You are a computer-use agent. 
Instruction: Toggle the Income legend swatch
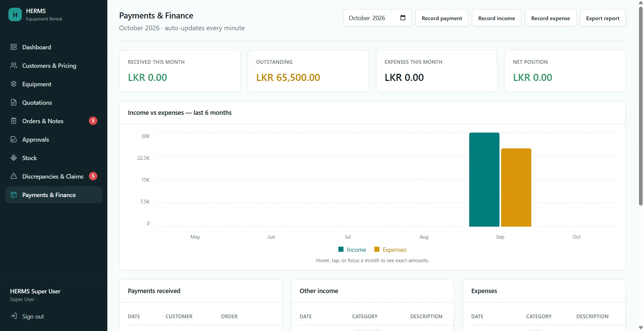click(341, 249)
